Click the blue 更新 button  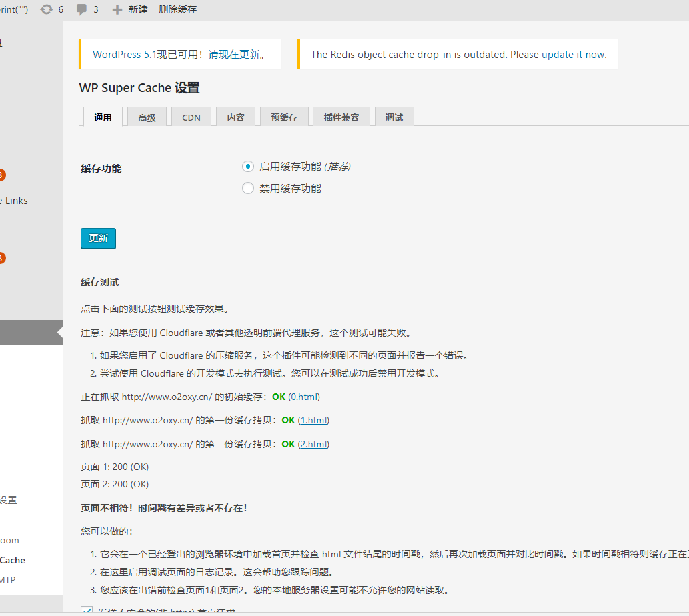click(99, 239)
